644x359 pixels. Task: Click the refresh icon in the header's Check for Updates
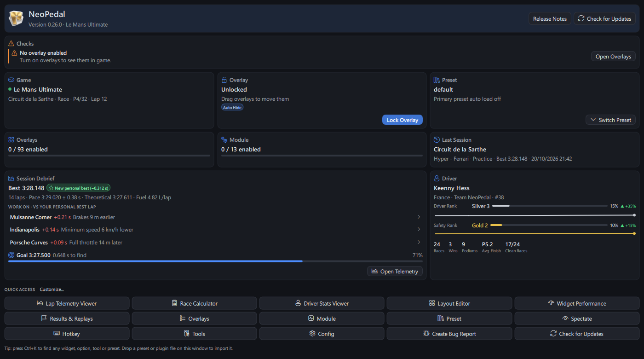click(581, 18)
